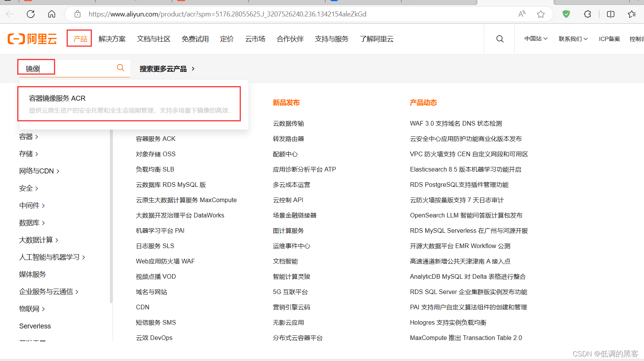This screenshot has height=361, width=644.
Task: Expand the 人工智能与机器学习 category
Action: pyautogui.click(x=52, y=257)
